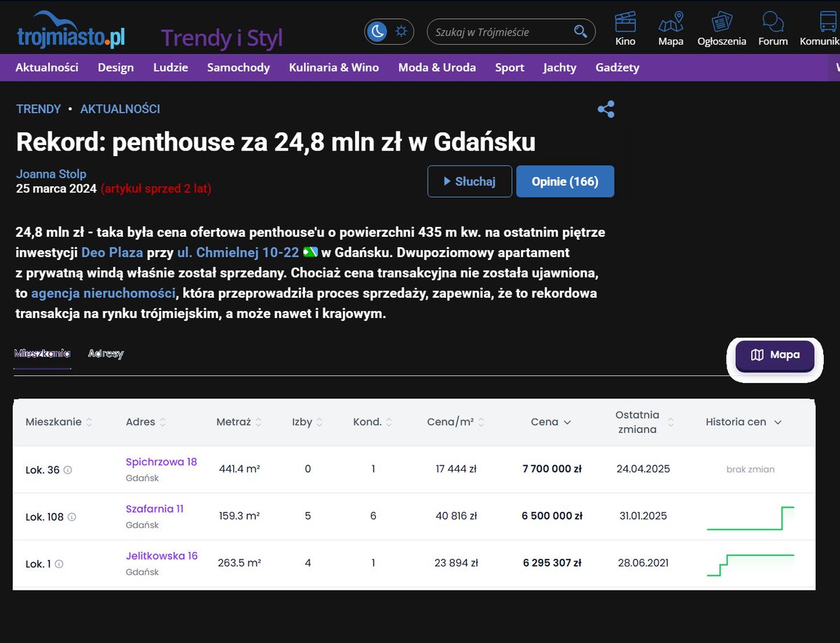Select the price 6 500 000 zł
The height and width of the screenshot is (643, 840).
[552, 516]
